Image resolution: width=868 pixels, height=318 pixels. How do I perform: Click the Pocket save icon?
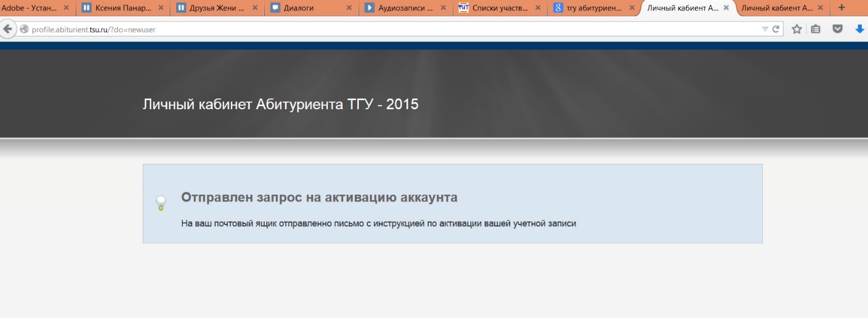(838, 29)
